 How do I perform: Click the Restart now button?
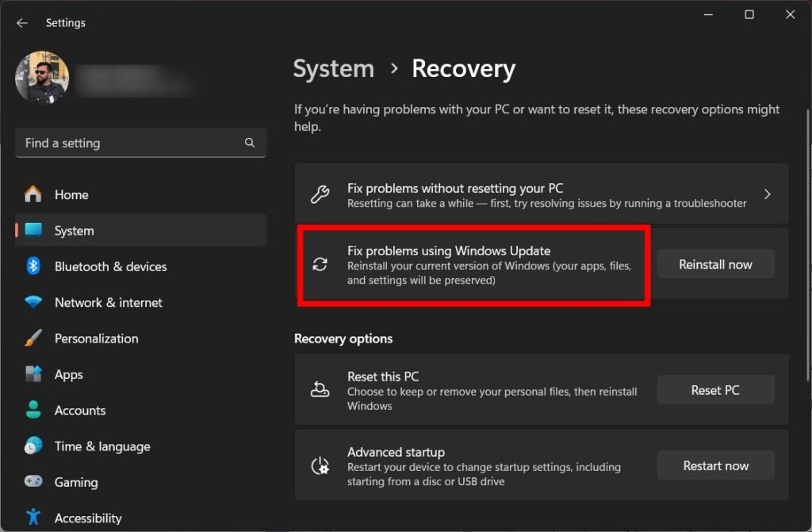[x=716, y=465]
